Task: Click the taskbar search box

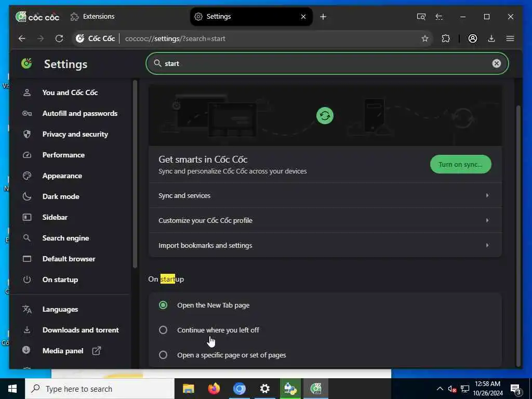Action: [100, 389]
